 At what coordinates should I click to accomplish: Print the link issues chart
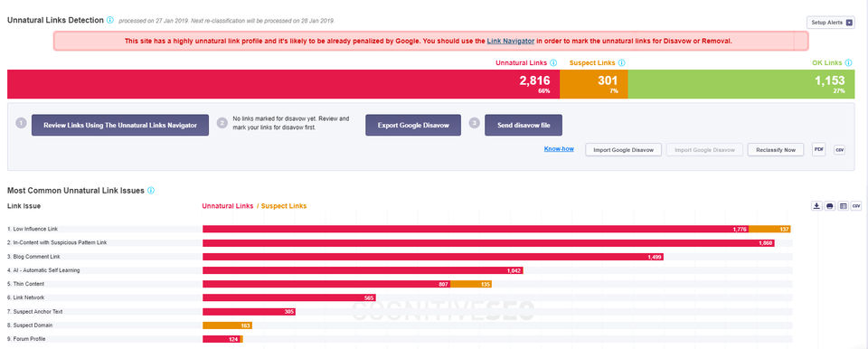[x=830, y=206]
